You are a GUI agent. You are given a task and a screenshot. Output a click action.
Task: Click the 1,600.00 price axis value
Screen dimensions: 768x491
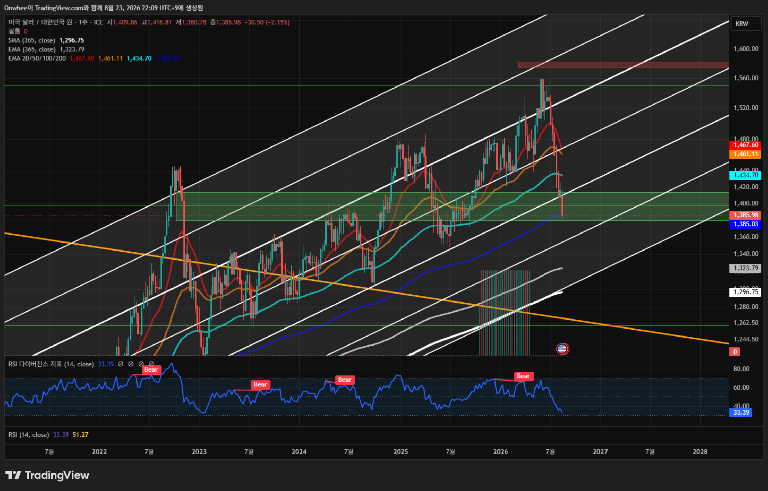746,49
